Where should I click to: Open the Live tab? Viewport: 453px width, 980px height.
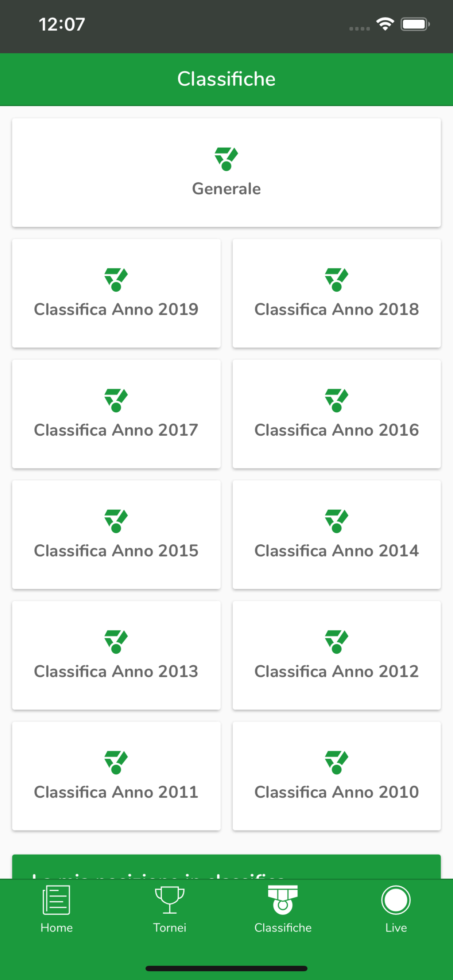(x=396, y=909)
